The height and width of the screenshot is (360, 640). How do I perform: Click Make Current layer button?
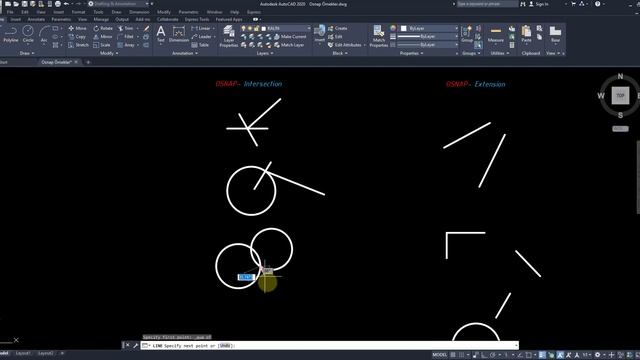click(290, 37)
